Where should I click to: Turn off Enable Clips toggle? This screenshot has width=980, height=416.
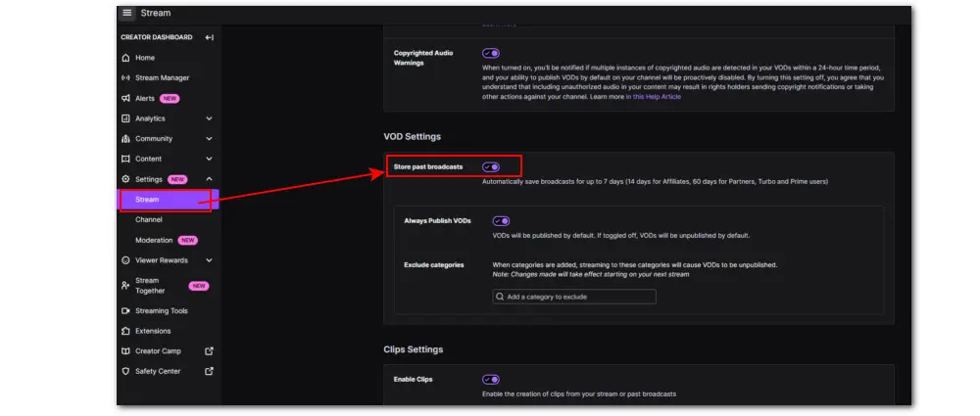pyautogui.click(x=491, y=379)
